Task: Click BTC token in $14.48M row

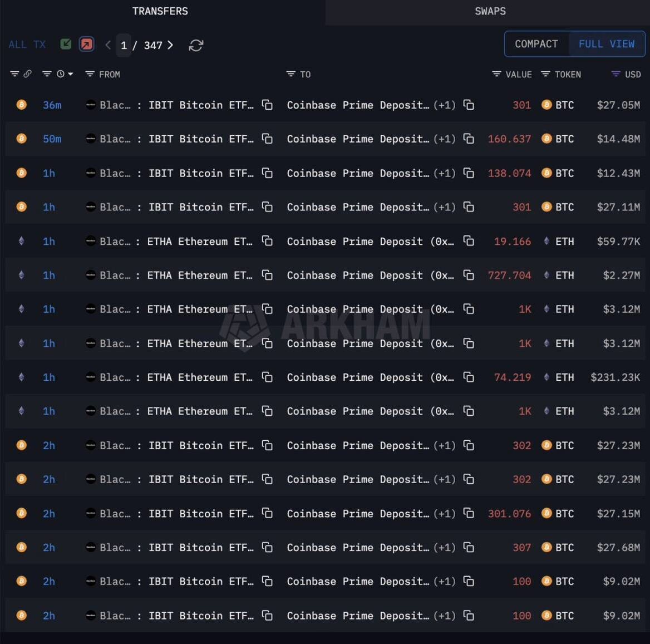Action: pyautogui.click(x=558, y=139)
